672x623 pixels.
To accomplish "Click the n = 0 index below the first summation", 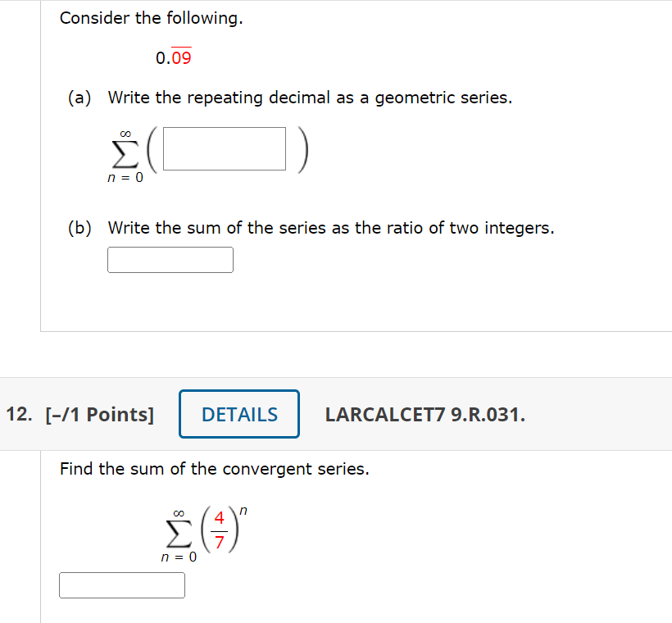I will (125, 176).
